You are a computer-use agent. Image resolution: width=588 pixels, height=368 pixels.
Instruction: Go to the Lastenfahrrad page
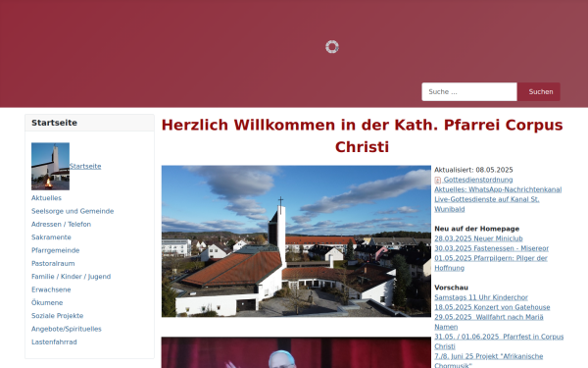click(x=54, y=342)
